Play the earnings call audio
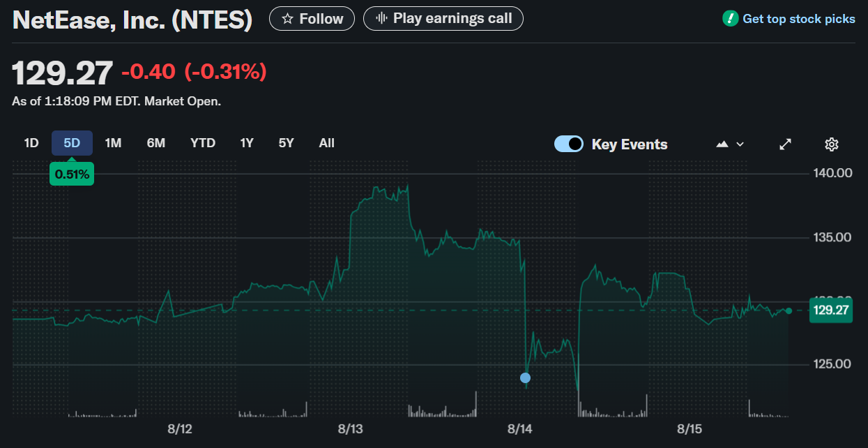This screenshot has width=868, height=448. pos(443,19)
